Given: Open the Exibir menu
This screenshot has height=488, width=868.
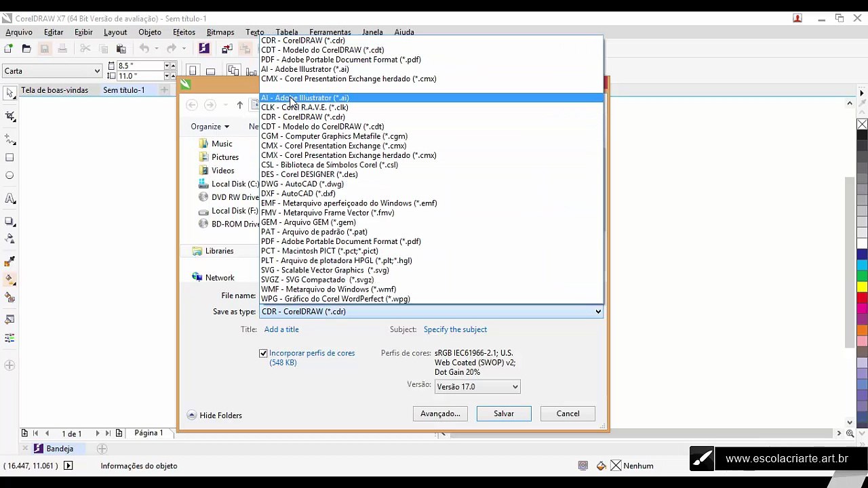Looking at the screenshot, I should 83,32.
